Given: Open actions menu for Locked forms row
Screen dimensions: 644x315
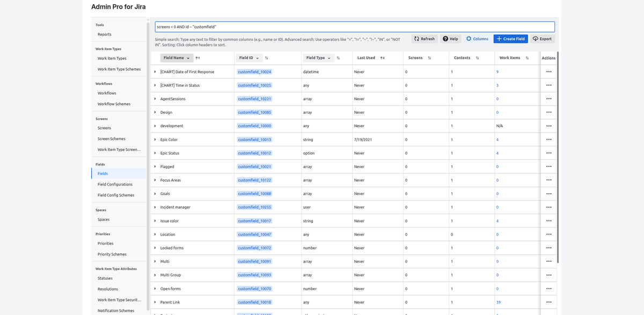Looking at the screenshot, I should [548, 248].
